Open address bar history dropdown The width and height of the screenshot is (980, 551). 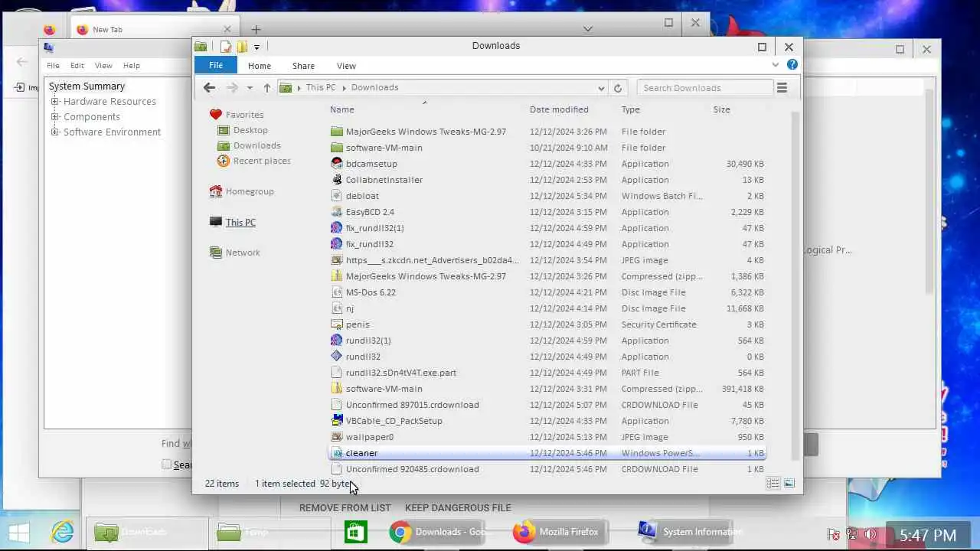[x=601, y=88]
